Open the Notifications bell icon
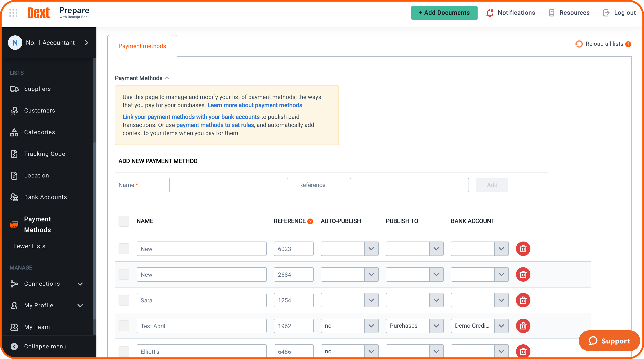Viewport: 644px width, 359px height. pyautogui.click(x=490, y=13)
